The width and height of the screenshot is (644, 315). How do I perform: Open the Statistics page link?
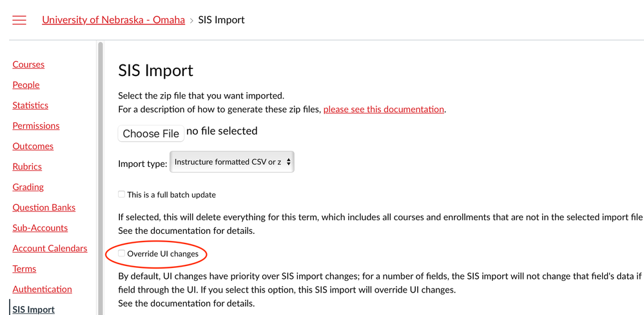[30, 106]
